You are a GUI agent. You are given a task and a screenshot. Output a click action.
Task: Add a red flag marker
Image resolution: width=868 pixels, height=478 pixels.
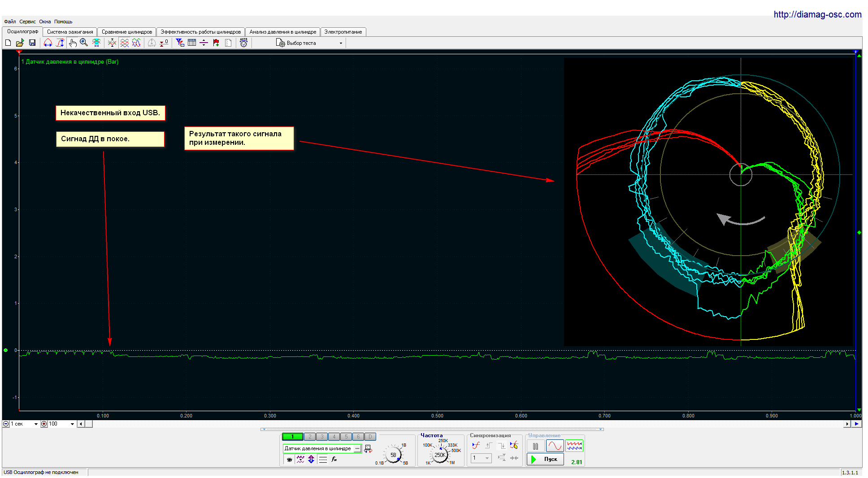216,43
